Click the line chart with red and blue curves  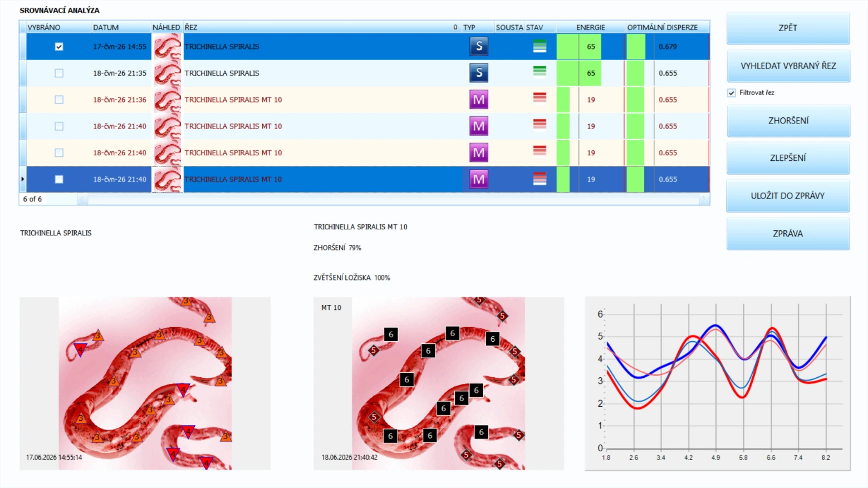pos(718,383)
